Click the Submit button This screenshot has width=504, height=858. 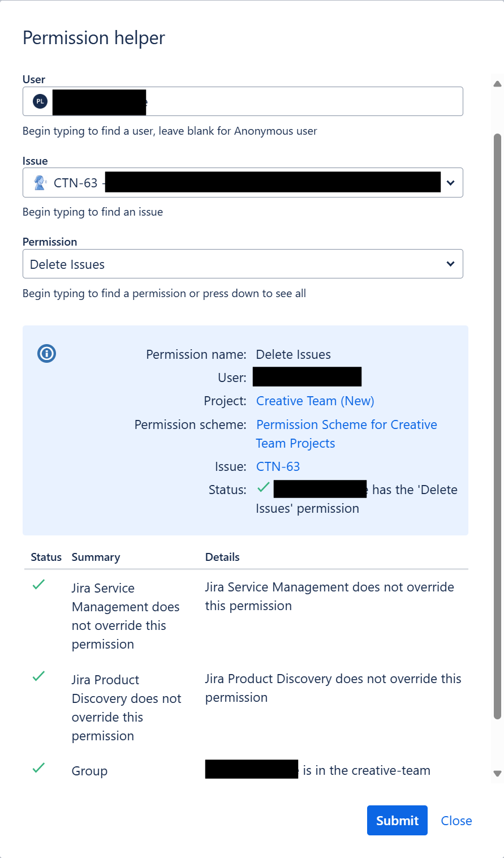click(397, 821)
